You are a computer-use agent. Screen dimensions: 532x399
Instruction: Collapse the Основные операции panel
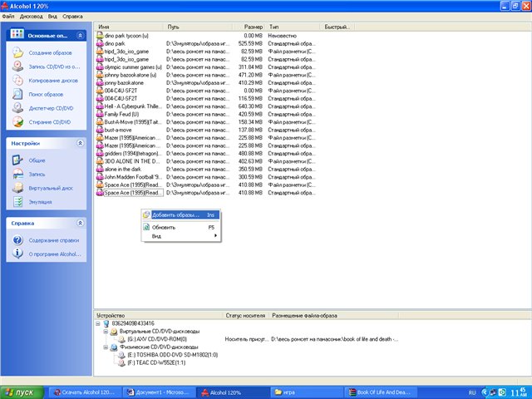pos(79,36)
